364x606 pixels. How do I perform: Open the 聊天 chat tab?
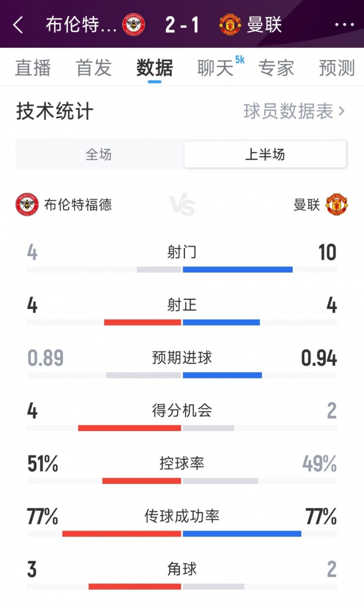pos(215,68)
